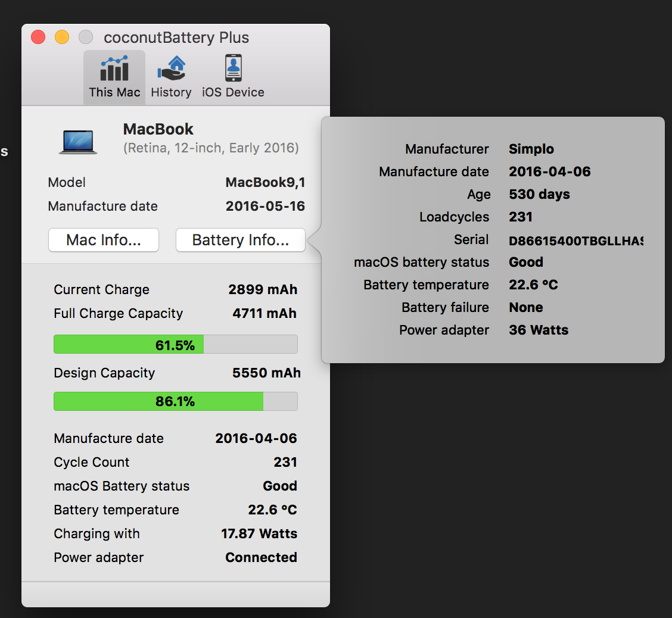The height and width of the screenshot is (618, 672).
Task: Click the 530 days age value
Action: [539, 195]
